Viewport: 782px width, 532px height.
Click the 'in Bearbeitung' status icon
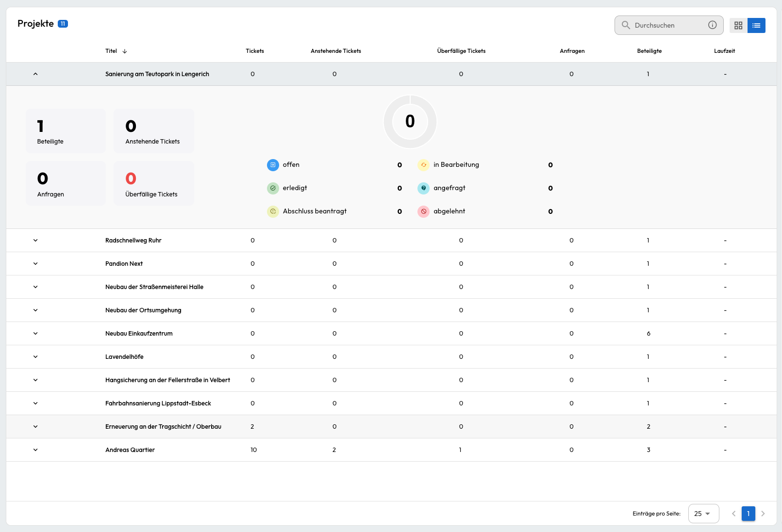pos(423,165)
